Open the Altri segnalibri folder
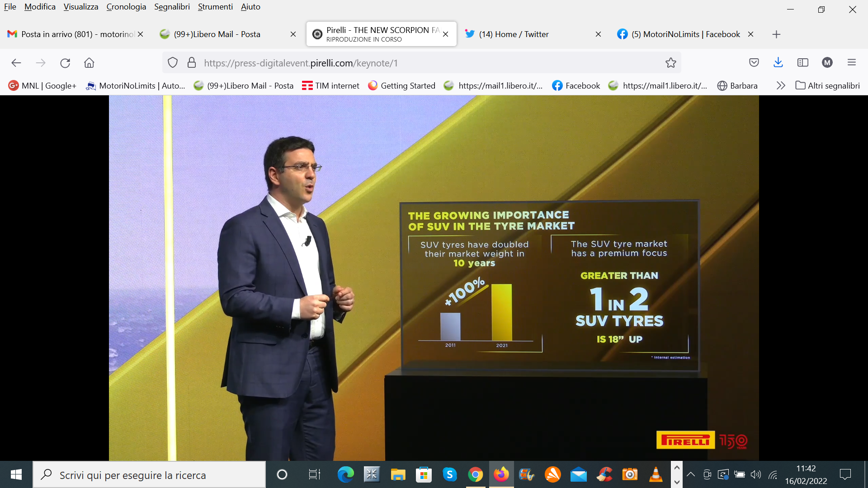The width and height of the screenshot is (868, 488). (x=828, y=85)
